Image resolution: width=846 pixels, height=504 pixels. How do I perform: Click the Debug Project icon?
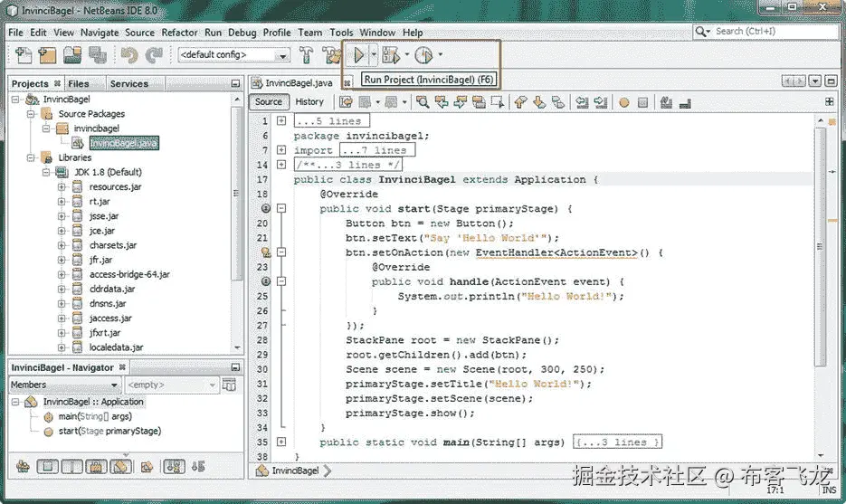(391, 54)
